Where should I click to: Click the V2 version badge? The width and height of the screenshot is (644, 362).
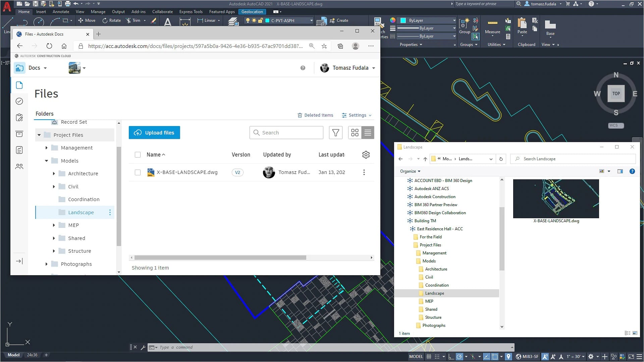[237, 172]
